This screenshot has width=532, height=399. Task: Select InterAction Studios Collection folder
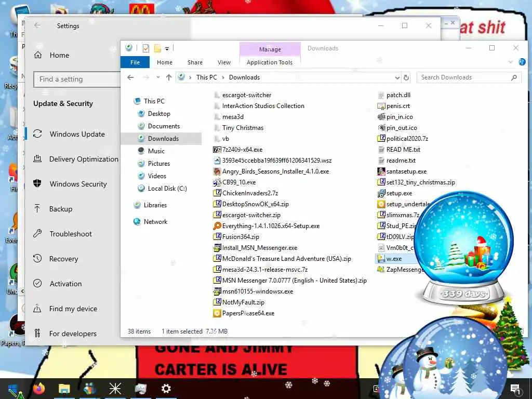(x=263, y=106)
